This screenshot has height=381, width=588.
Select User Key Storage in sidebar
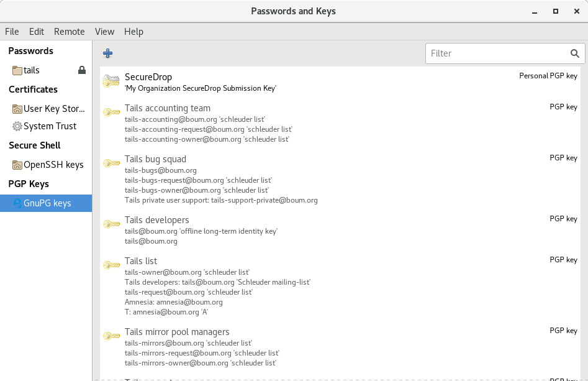pos(46,109)
